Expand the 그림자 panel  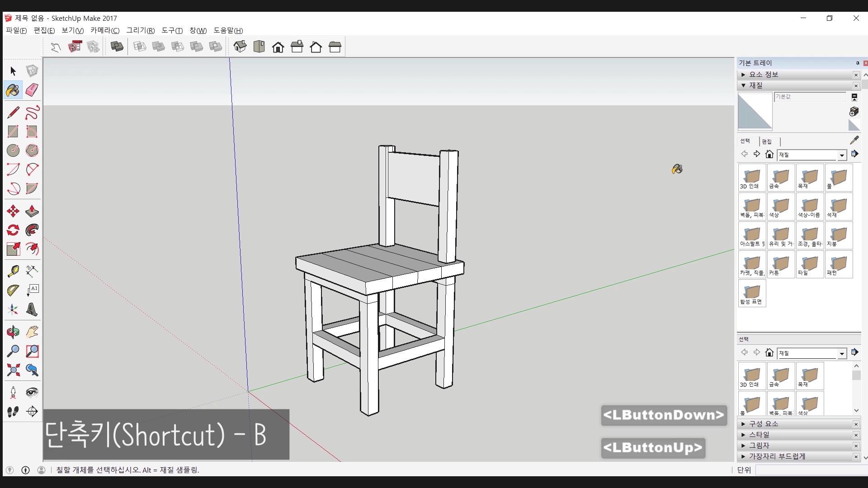coord(759,446)
